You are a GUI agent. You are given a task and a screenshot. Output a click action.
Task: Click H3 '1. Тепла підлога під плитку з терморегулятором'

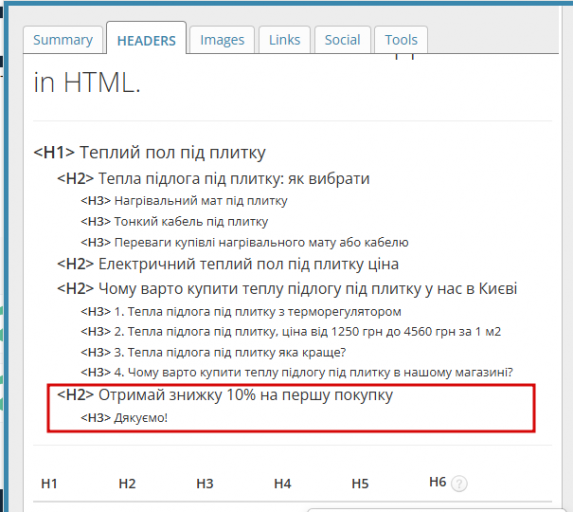241,312
